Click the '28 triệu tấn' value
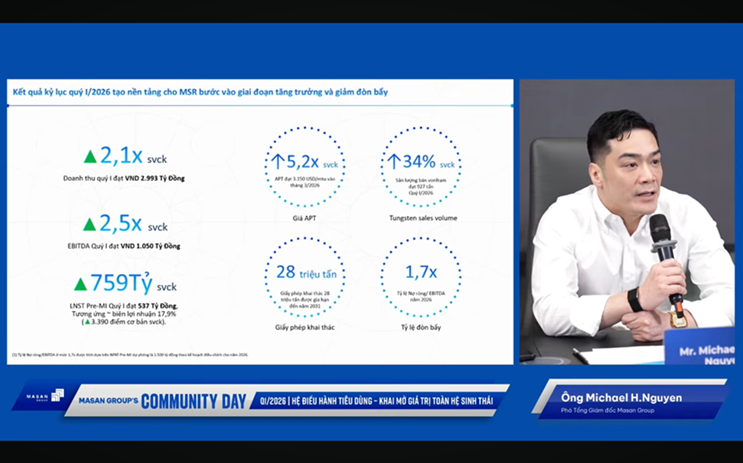Image resolution: width=743 pixels, height=463 pixels. coord(306,272)
